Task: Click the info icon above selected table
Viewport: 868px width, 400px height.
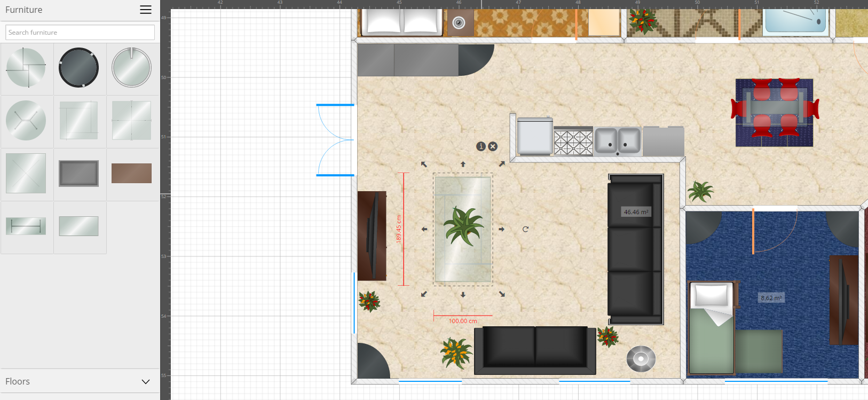Action: [481, 146]
